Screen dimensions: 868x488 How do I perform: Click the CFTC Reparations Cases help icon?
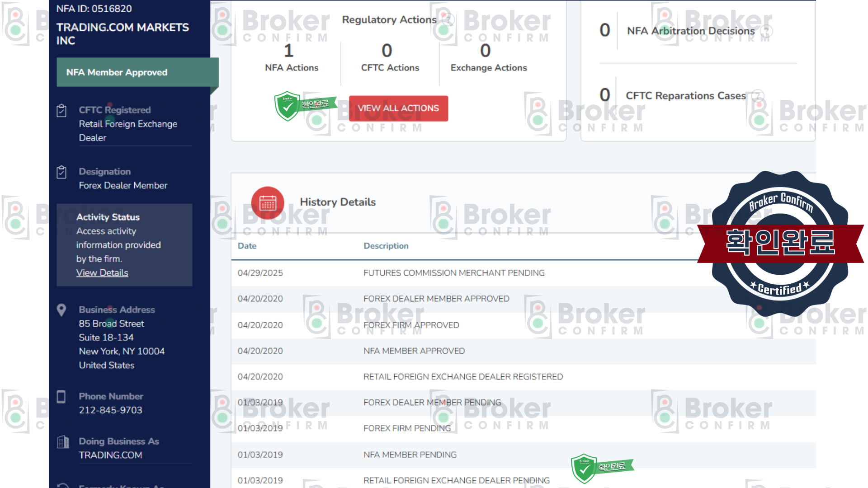757,96
